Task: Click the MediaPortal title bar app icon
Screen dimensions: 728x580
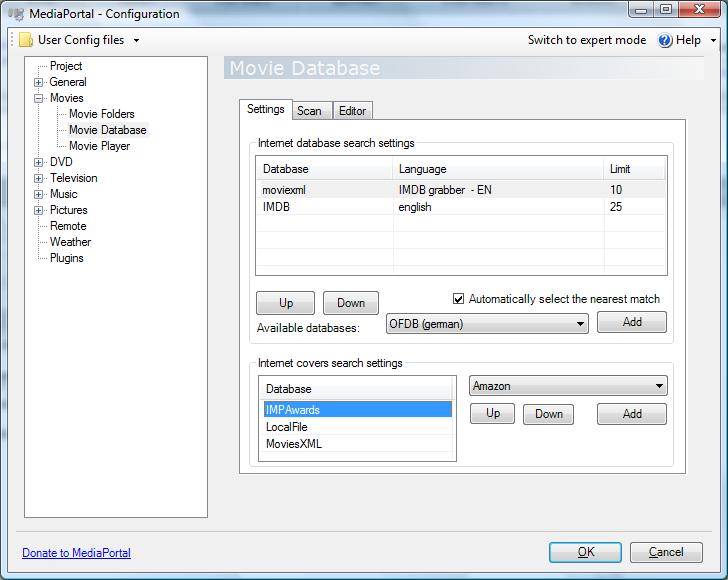Action: click(x=15, y=14)
